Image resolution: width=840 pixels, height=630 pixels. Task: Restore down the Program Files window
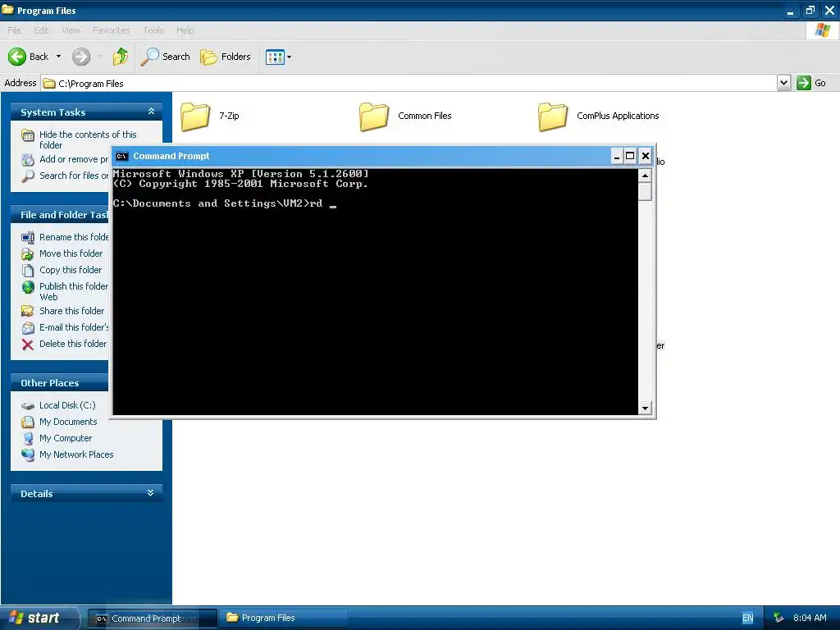[810, 10]
